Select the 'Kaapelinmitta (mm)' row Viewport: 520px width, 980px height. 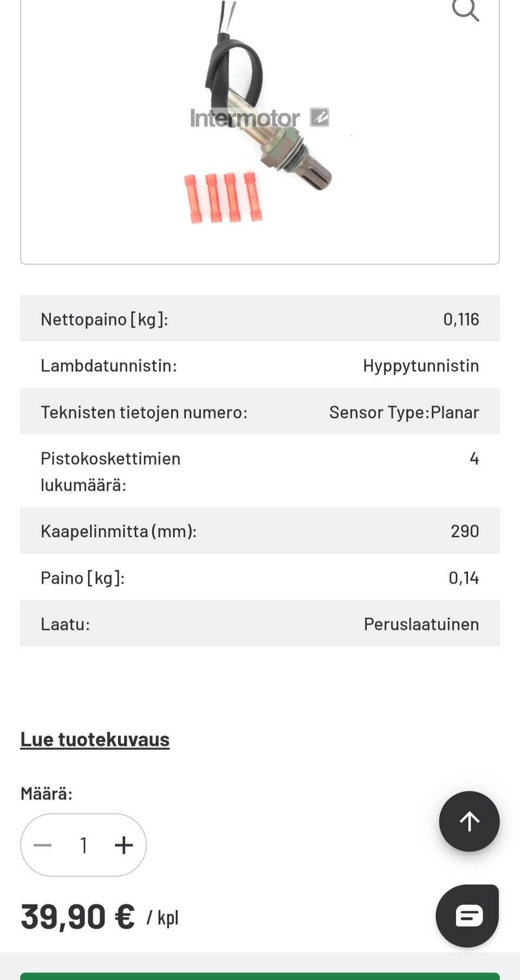tap(260, 531)
